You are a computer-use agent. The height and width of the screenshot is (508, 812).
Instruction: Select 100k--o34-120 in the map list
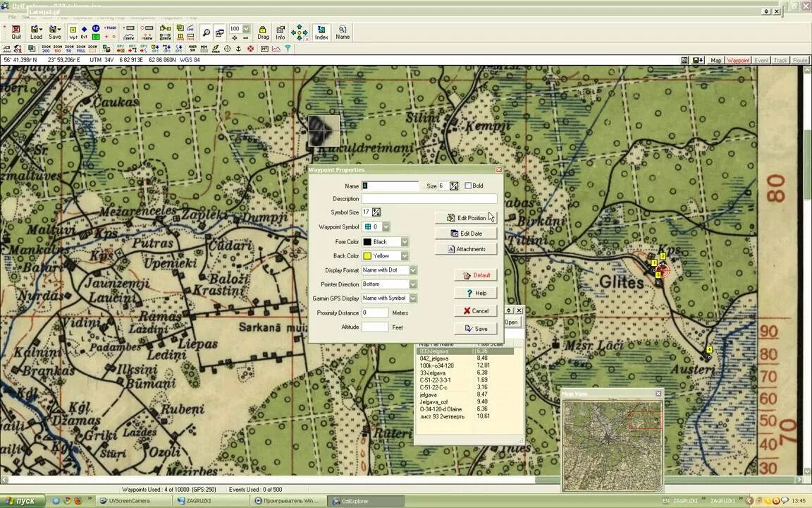436,365
